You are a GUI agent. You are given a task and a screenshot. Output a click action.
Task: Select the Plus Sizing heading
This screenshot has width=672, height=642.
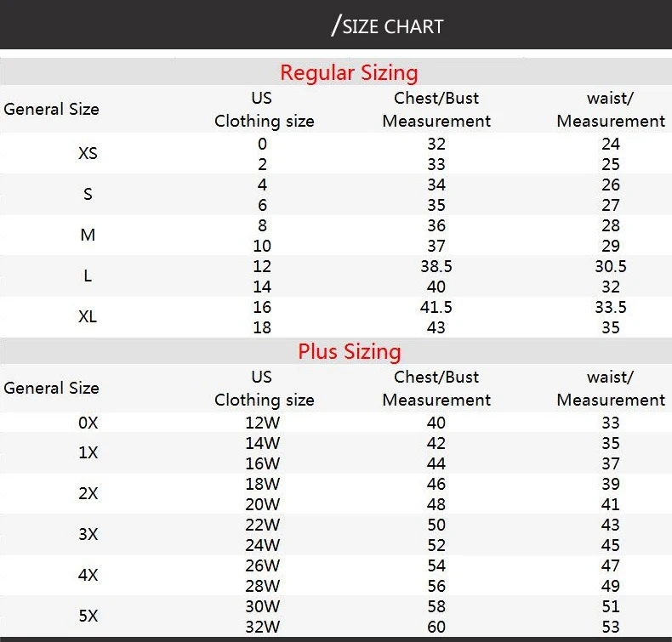pyautogui.click(x=350, y=352)
